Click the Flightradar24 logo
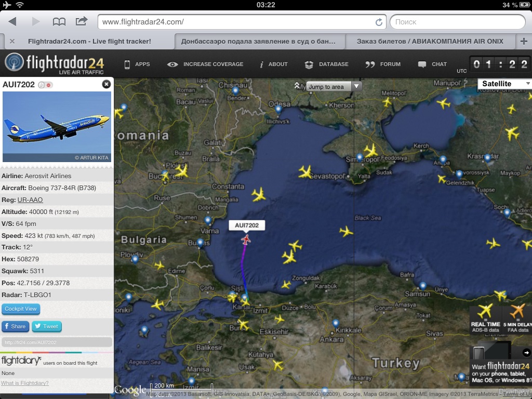Screen dimensions: 532x399 click(x=55, y=64)
